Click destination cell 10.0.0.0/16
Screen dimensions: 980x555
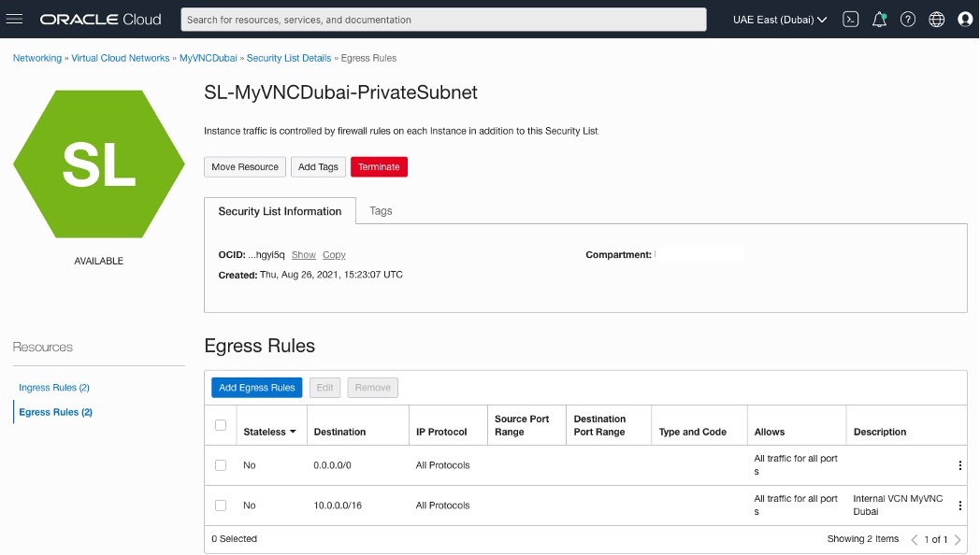coord(338,505)
